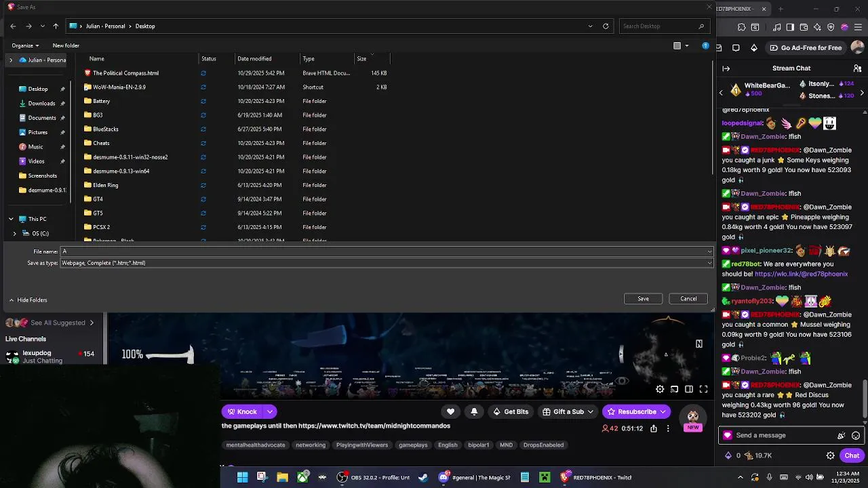Open Brave Leo AI sparkle icon
Screen dimensions: 868x488
point(817,28)
